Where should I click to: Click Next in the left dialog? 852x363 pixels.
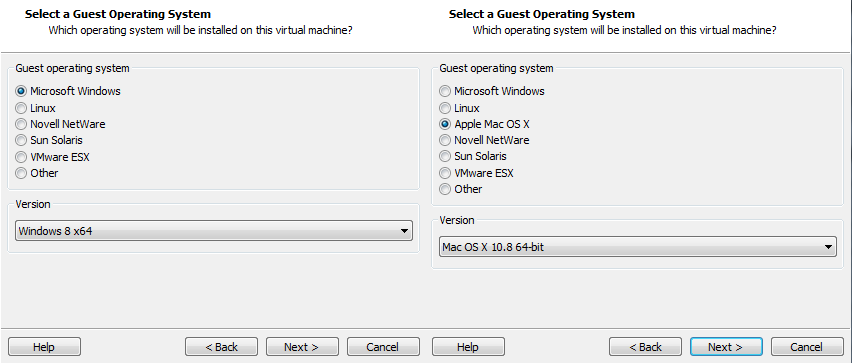[x=302, y=347]
